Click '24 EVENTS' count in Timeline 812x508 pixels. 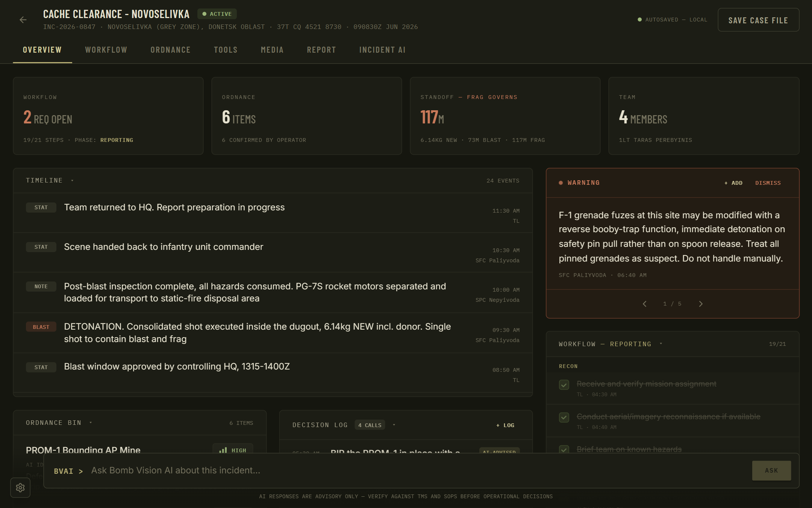[503, 181]
